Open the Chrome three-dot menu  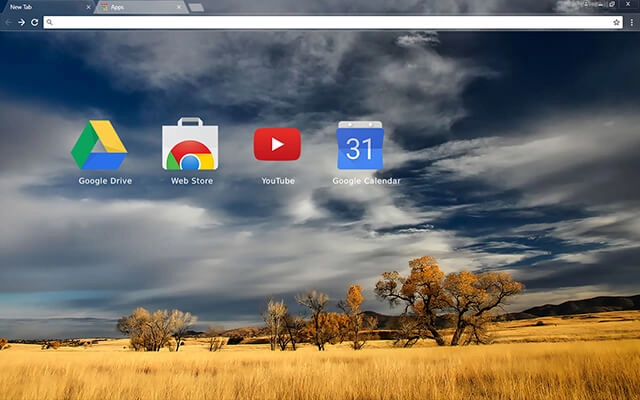(x=631, y=22)
